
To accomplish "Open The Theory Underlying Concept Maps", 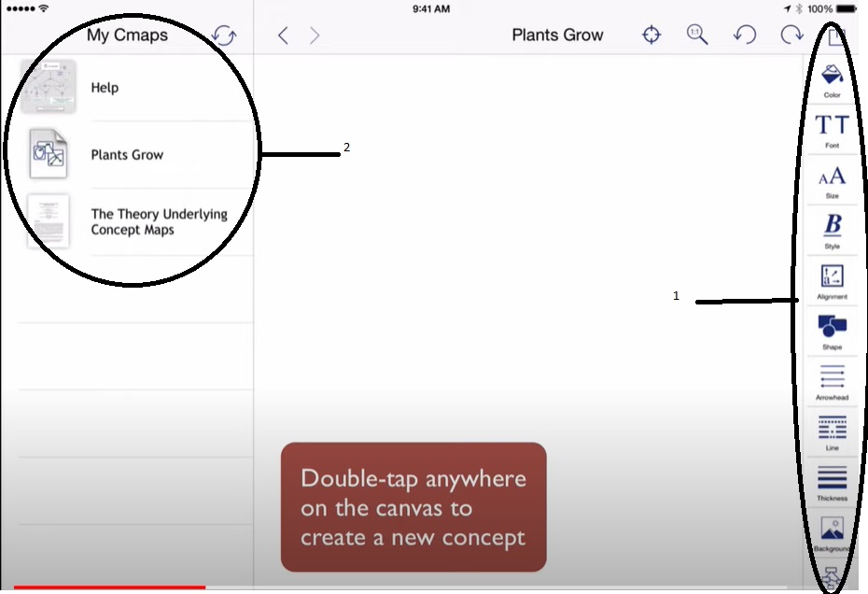I will click(x=159, y=221).
